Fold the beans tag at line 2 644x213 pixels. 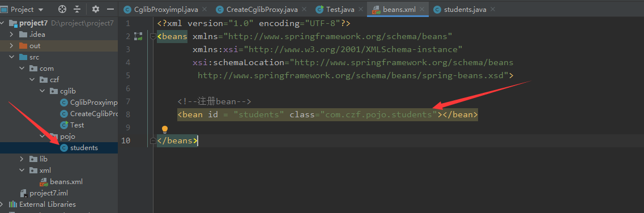153,36
